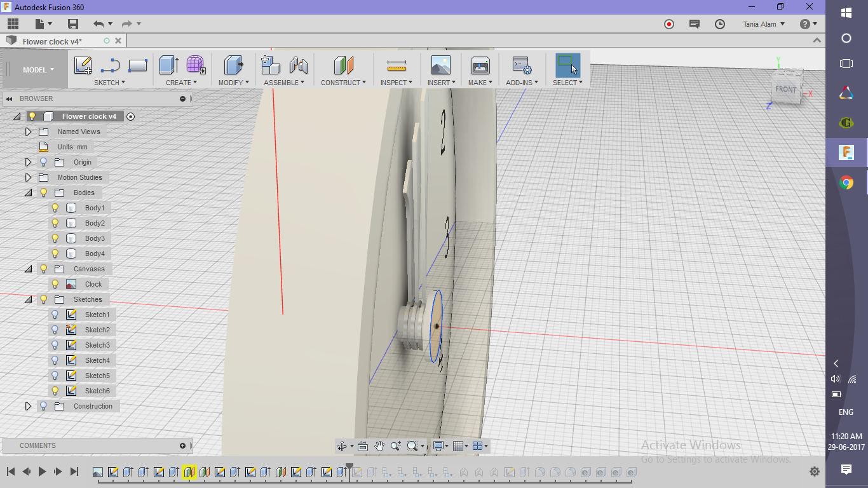Click the canvas feature at timeline start
This screenshot has height=488, width=868.
98,472
